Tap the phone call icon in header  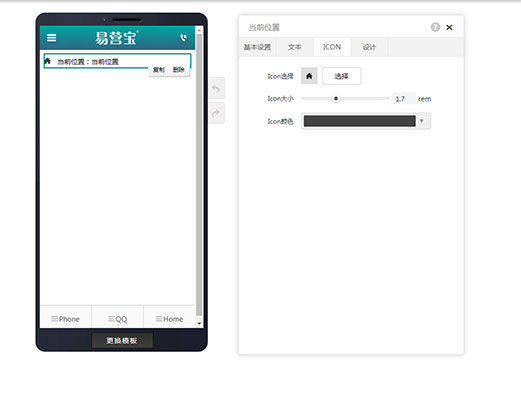(x=184, y=38)
